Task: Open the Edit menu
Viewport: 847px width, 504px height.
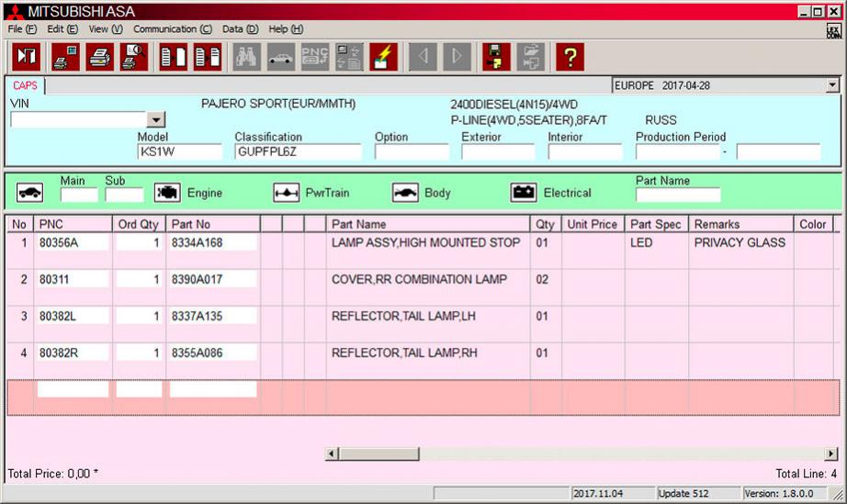Action: coord(62,29)
